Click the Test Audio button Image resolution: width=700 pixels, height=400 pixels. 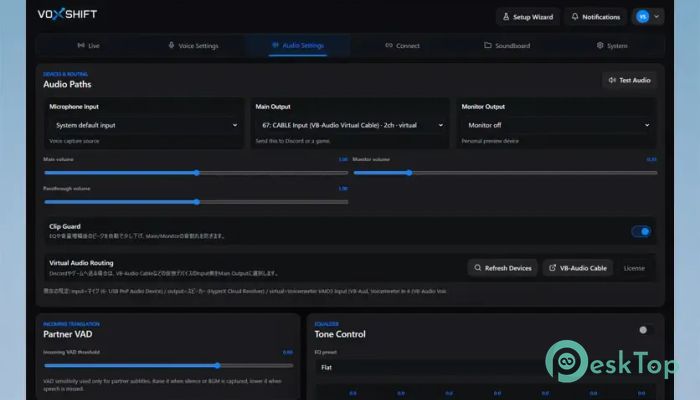629,80
